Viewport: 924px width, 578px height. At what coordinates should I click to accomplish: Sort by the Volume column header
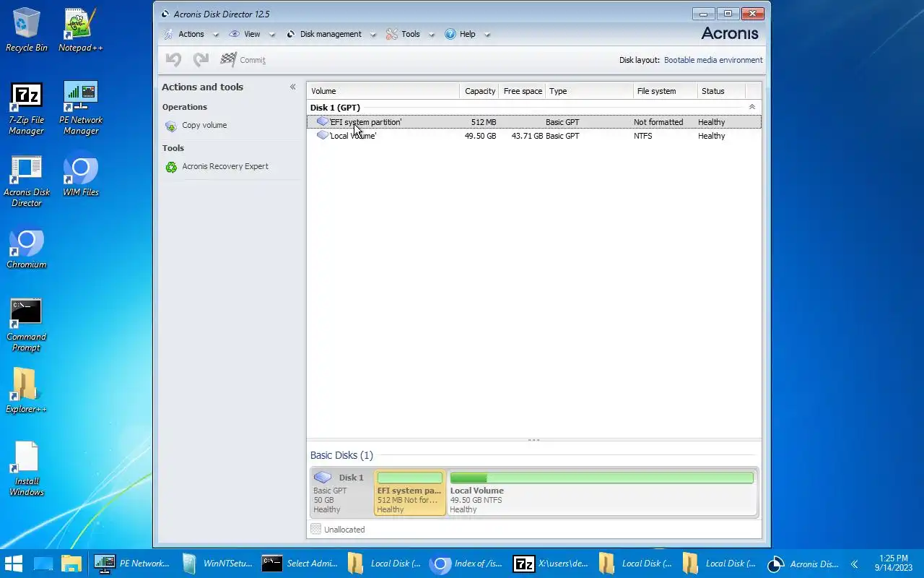point(383,91)
